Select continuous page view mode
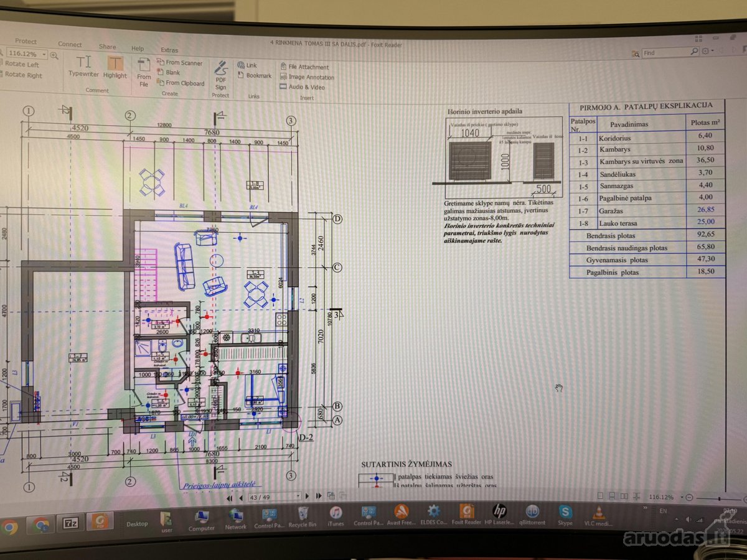Viewport: 747px width, 560px height. [612, 497]
